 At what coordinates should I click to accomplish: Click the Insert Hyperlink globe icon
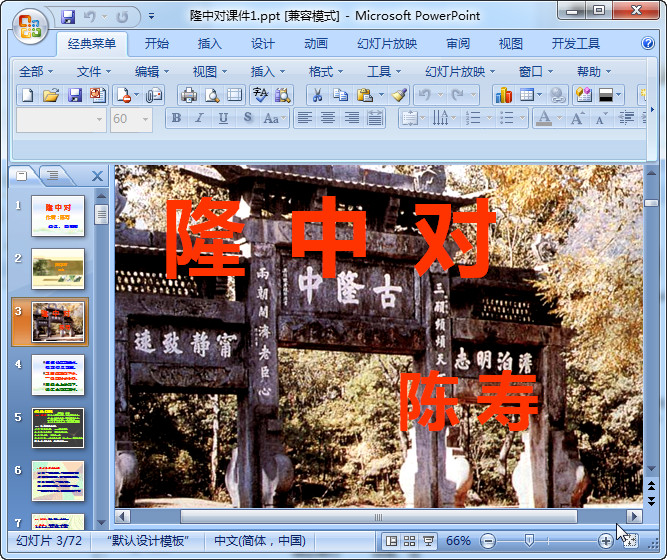coord(557,95)
